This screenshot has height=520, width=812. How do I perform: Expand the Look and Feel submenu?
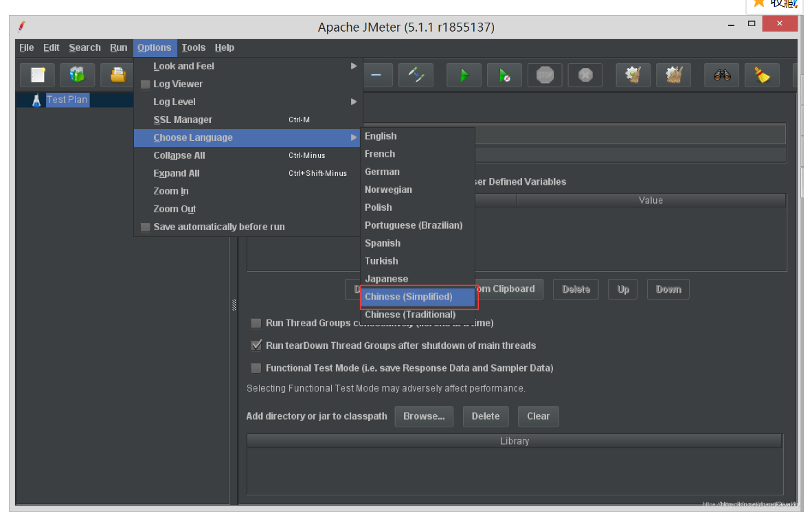tap(247, 67)
